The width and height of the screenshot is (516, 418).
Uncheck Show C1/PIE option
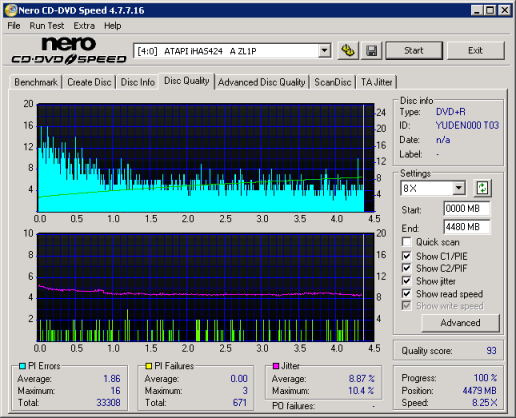pos(406,256)
